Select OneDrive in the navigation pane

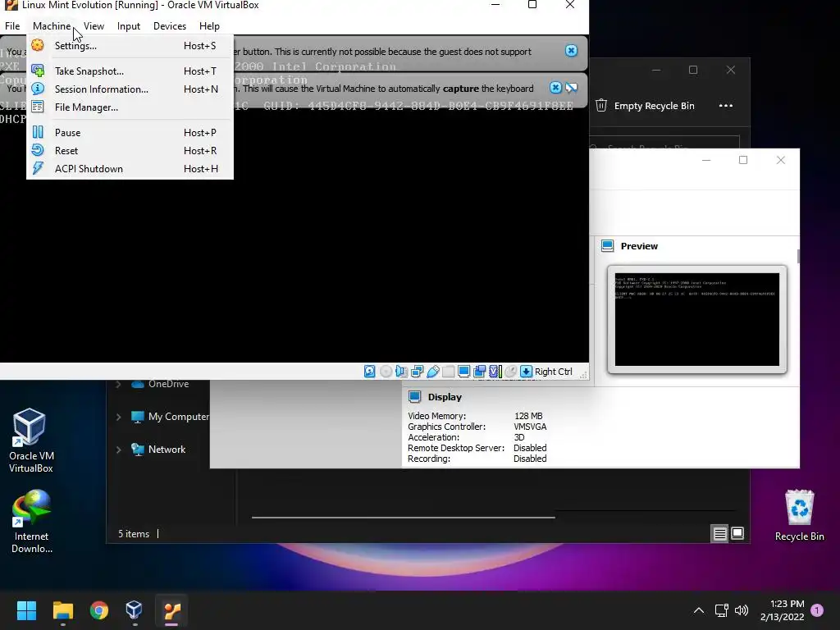click(168, 384)
